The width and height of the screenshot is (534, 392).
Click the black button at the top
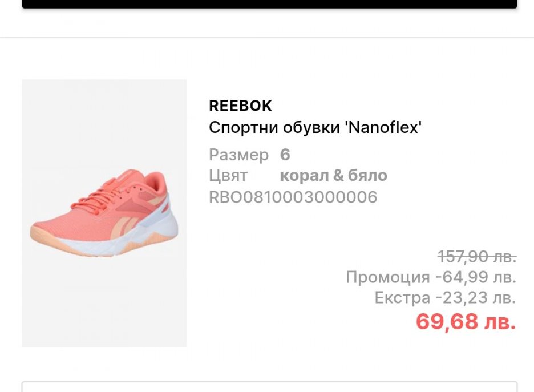tap(269, 4)
